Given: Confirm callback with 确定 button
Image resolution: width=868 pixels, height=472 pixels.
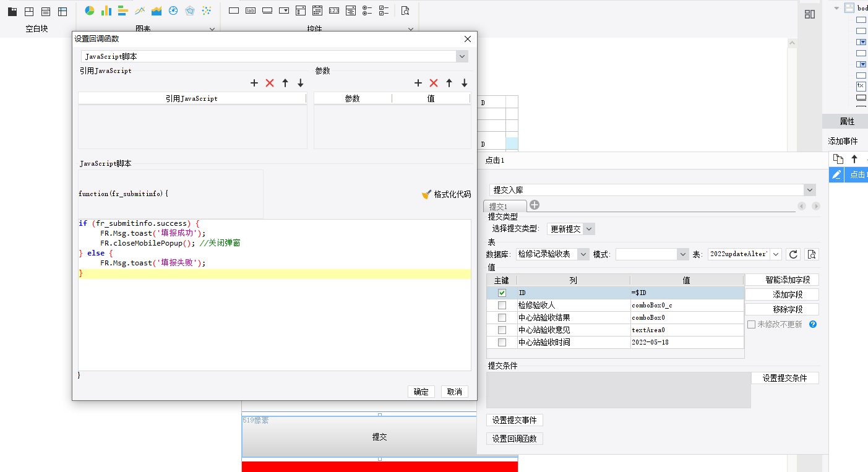Looking at the screenshot, I should click(x=421, y=392).
